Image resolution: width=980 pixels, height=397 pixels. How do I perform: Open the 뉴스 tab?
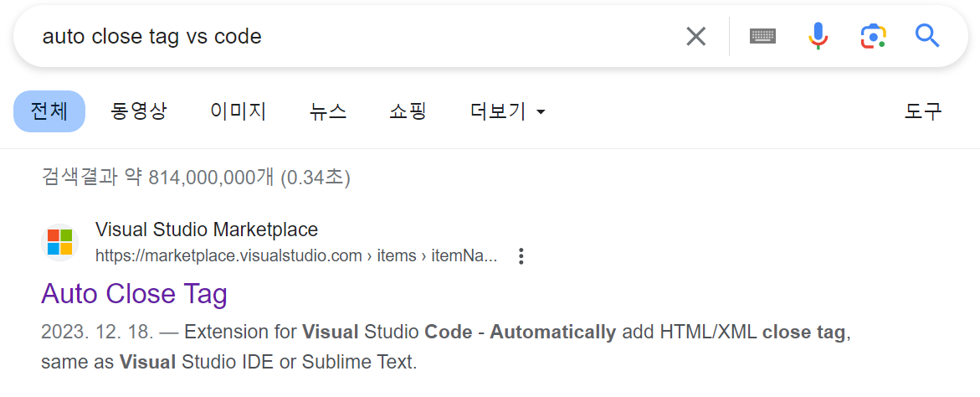327,111
